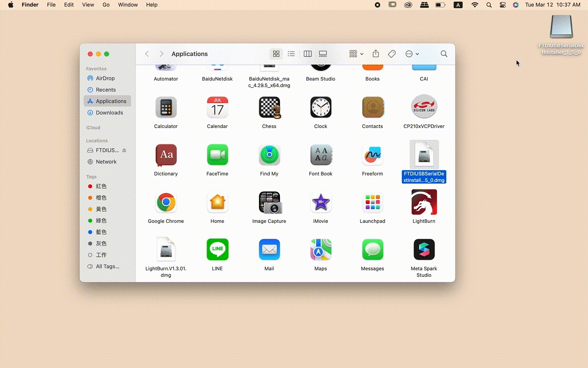588x368 pixels.
Task: Switch to list view
Action: [291, 54]
